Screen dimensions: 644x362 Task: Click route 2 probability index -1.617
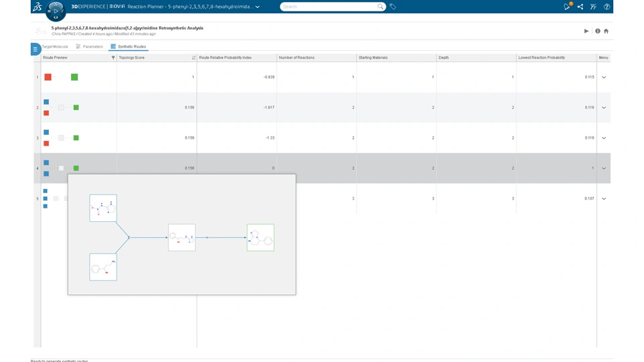(269, 107)
